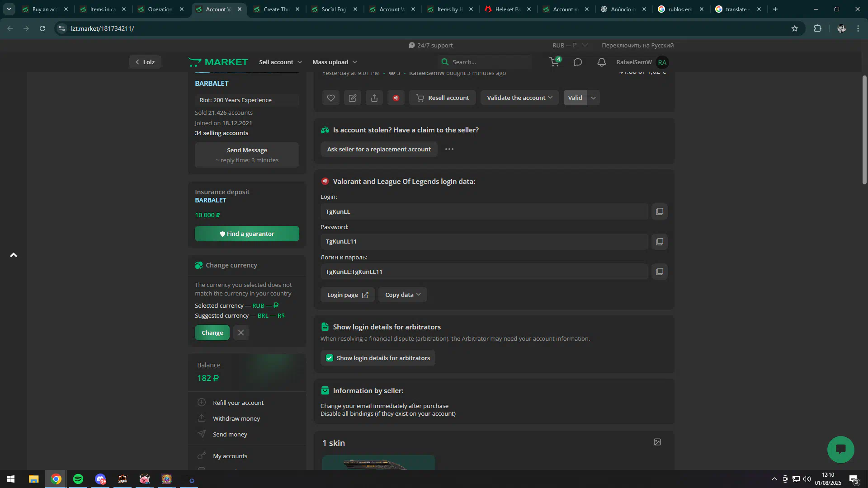Open the notifications bell
Viewport: 868px width, 488px height.
tap(601, 62)
